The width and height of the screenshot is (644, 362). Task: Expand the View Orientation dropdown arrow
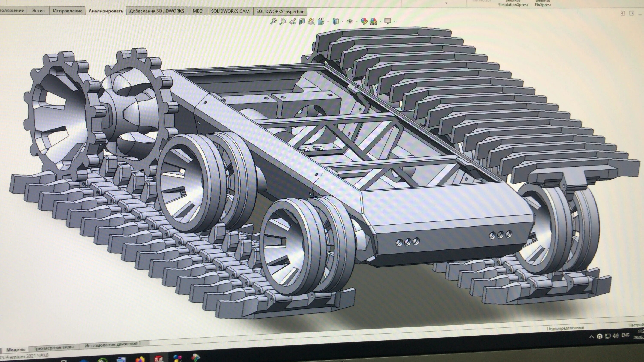pos(328,21)
